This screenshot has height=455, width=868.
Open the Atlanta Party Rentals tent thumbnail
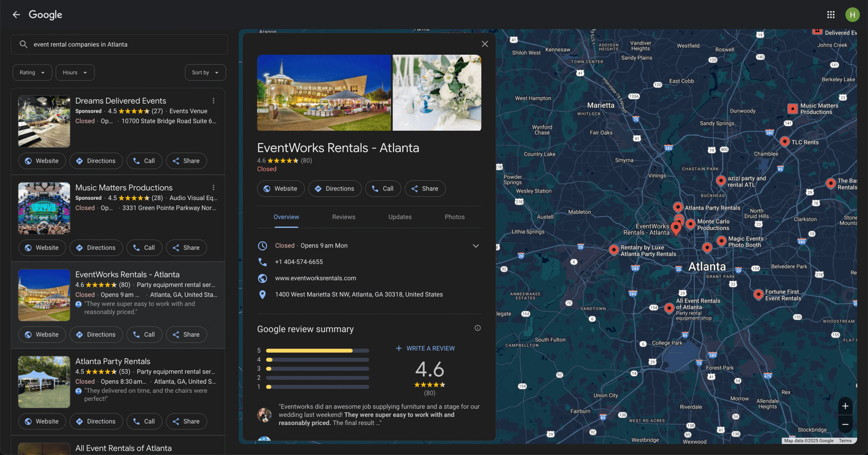coord(44,382)
